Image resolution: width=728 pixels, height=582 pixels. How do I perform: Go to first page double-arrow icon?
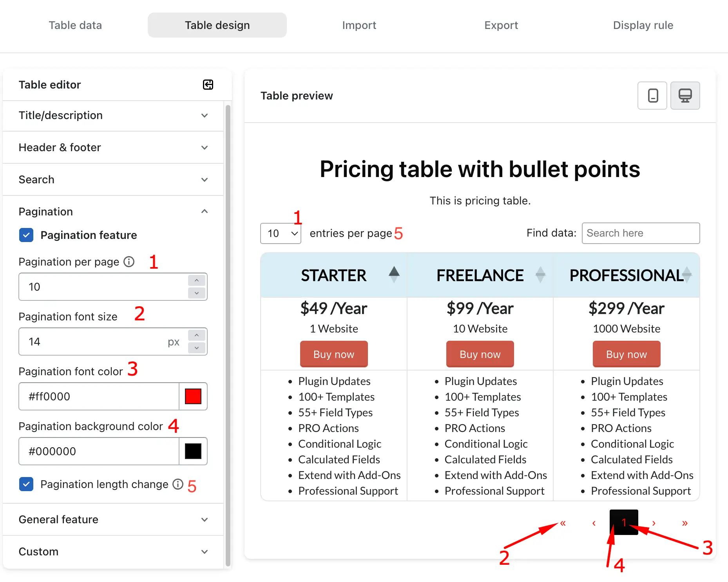click(x=563, y=523)
